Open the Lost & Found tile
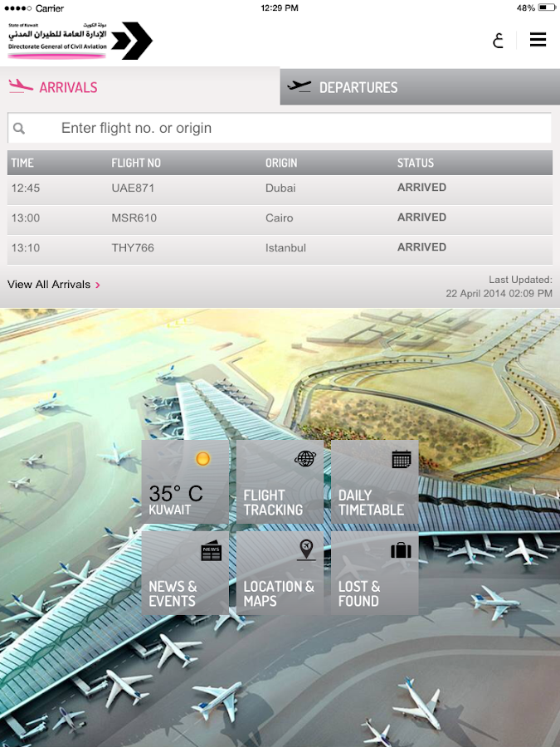 coord(375,573)
